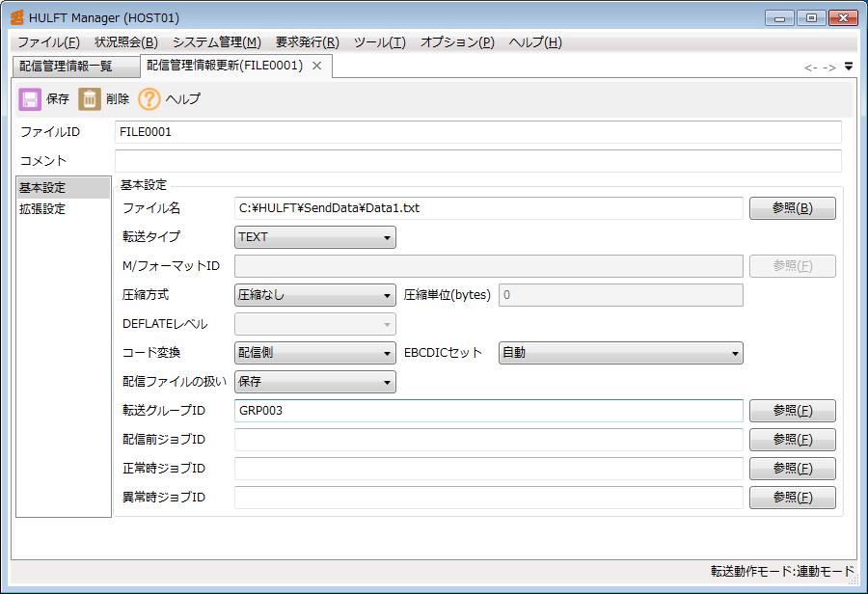Click 参照(B) button for file name
Screen dimensions: 868x594
point(792,208)
